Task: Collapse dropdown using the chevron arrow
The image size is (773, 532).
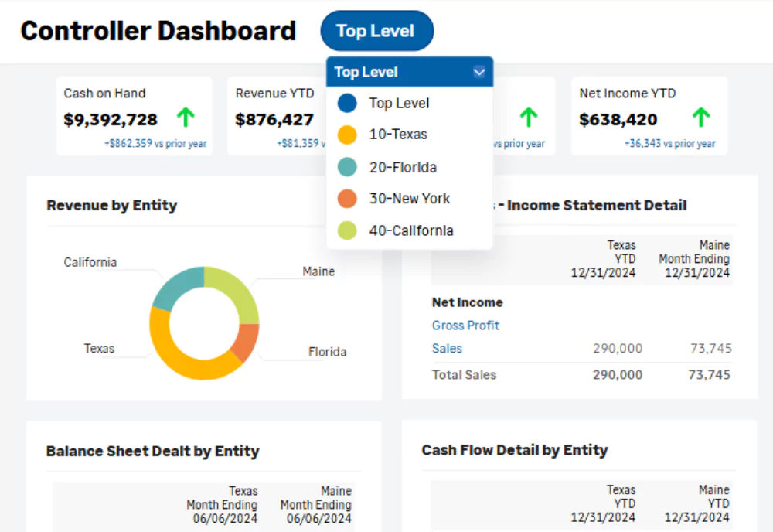Action: 479,72
